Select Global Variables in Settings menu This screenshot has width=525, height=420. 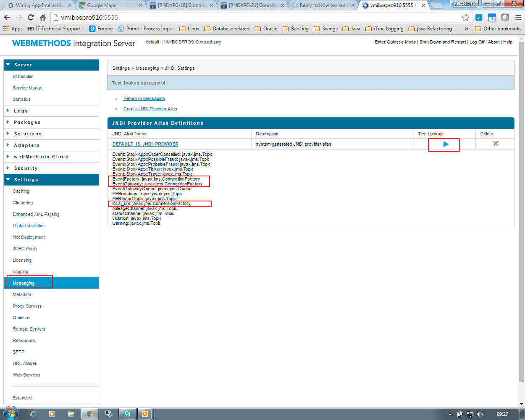coord(29,226)
